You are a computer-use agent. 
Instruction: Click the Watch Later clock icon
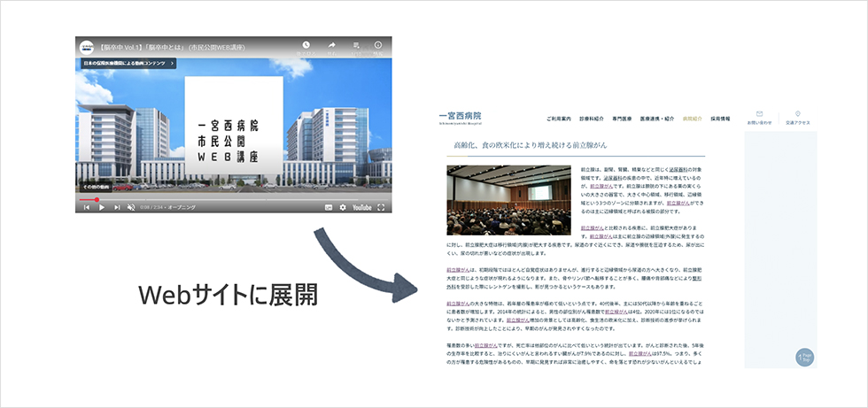pos(306,46)
